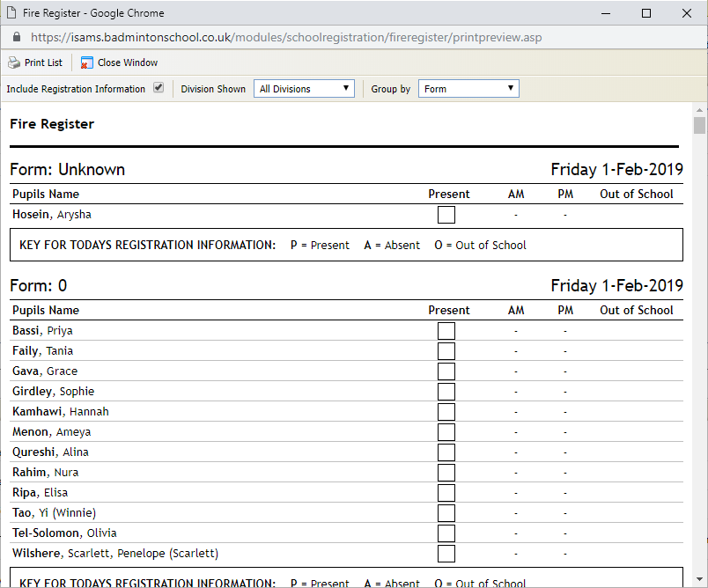Check the Present box for Kamhawi, Hannah
The width and height of the screenshot is (708, 588).
point(446,412)
